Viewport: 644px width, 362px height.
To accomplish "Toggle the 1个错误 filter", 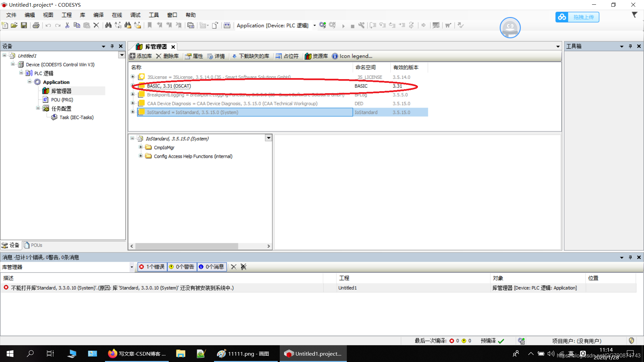I will [x=152, y=267].
